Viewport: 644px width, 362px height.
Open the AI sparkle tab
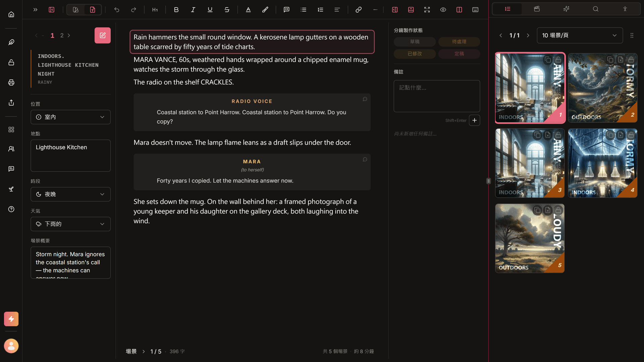566,9
